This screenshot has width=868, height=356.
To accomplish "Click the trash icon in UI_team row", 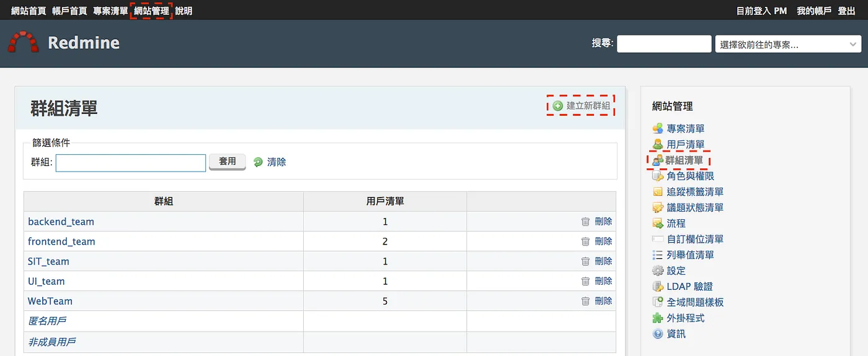I will pyautogui.click(x=585, y=281).
